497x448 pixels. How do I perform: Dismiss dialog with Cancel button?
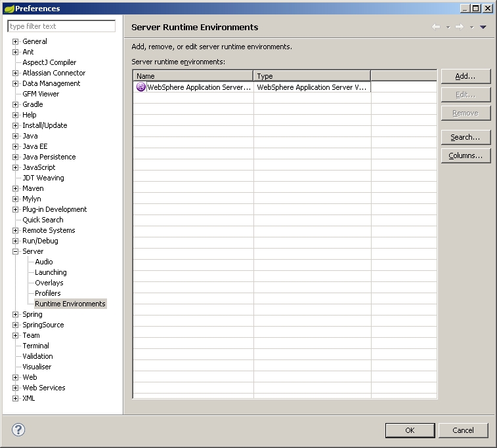point(463,430)
